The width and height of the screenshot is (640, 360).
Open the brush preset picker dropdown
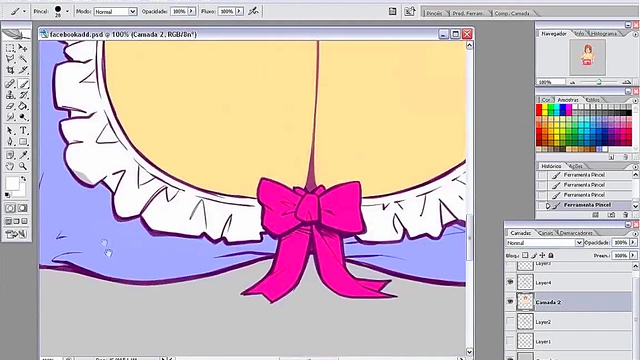67,11
